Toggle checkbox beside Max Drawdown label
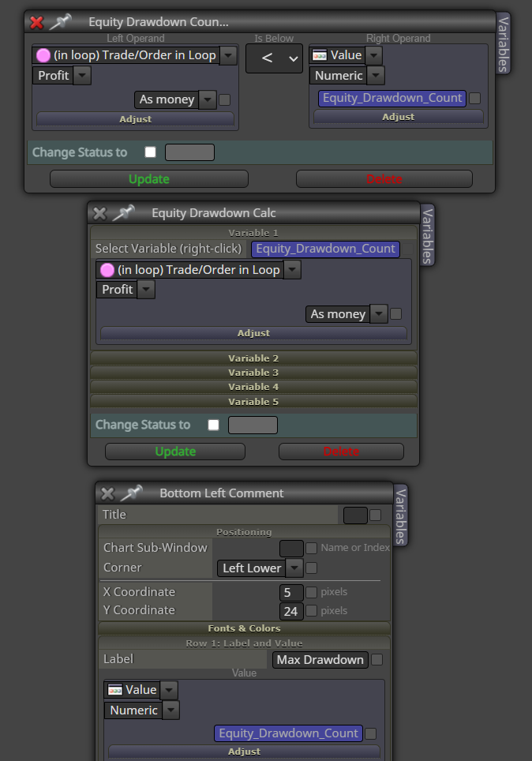 (x=377, y=660)
